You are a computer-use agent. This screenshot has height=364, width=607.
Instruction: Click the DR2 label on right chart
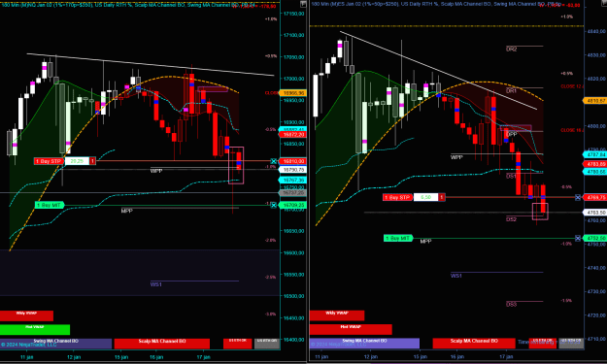[x=512, y=50]
